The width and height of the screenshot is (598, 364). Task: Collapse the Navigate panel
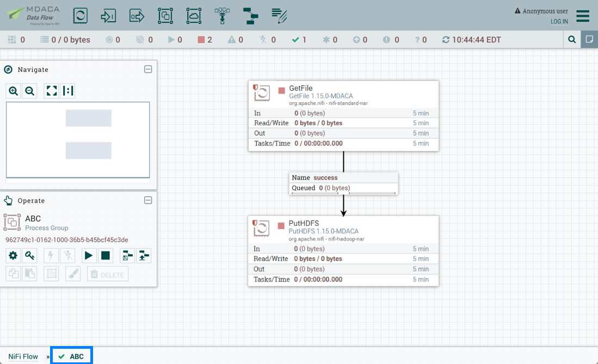coord(148,69)
